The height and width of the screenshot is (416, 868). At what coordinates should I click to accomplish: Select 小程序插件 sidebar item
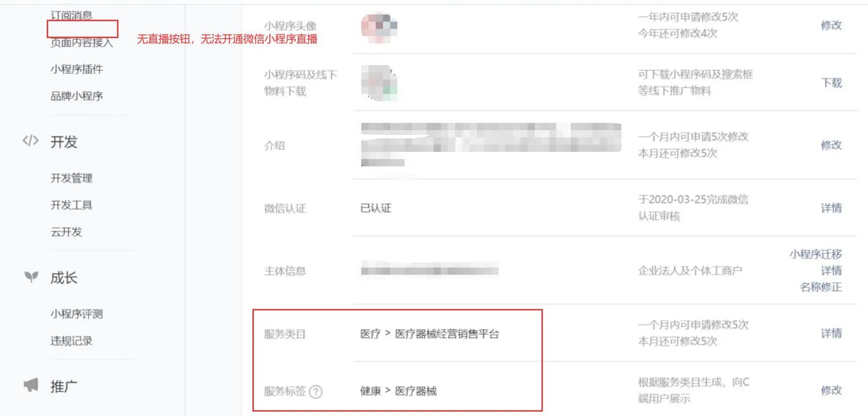click(77, 69)
